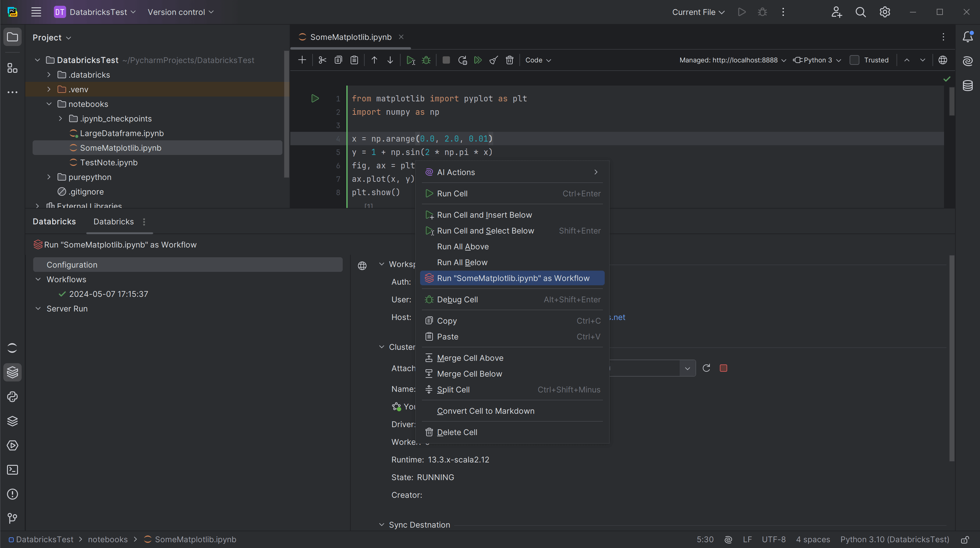Open the Code cell type dropdown
980x548 pixels.
tap(538, 60)
